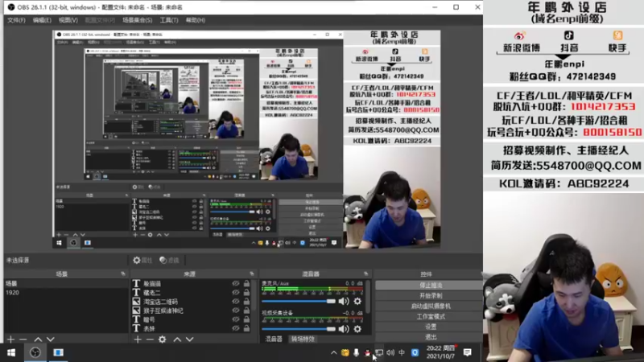Open the 视图(V) menu
Viewport: 644px width, 362px height.
click(x=68, y=19)
